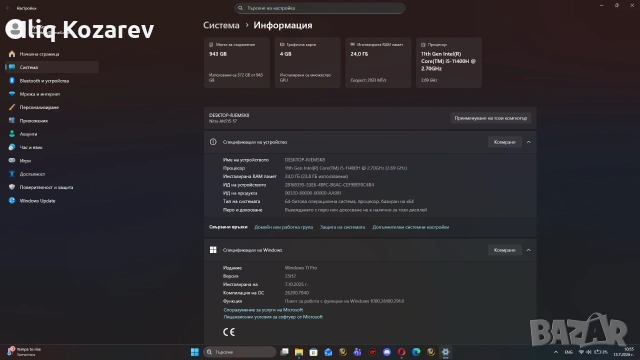Open Microsoft Teams from the taskbar
The height and width of the screenshot is (360, 640).
pos(358,352)
